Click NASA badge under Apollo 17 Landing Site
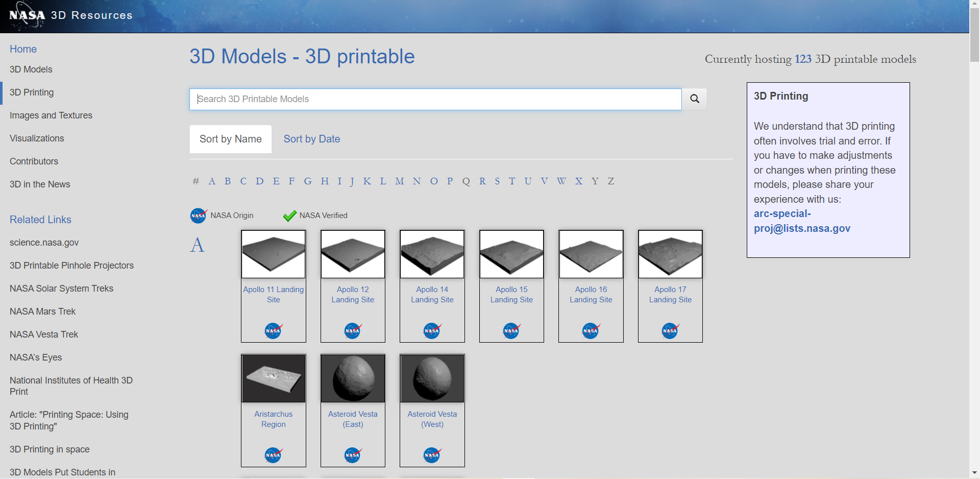This screenshot has height=479, width=980. (670, 330)
